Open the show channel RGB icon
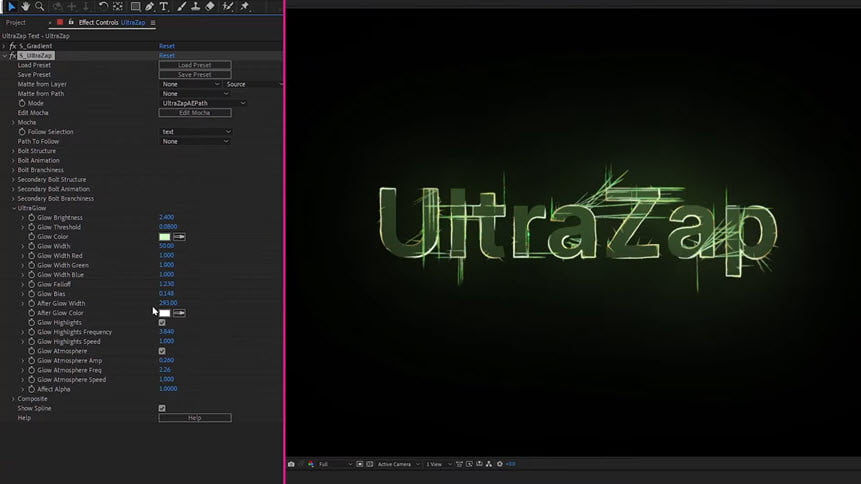The width and height of the screenshot is (861, 484). pyautogui.click(x=311, y=464)
